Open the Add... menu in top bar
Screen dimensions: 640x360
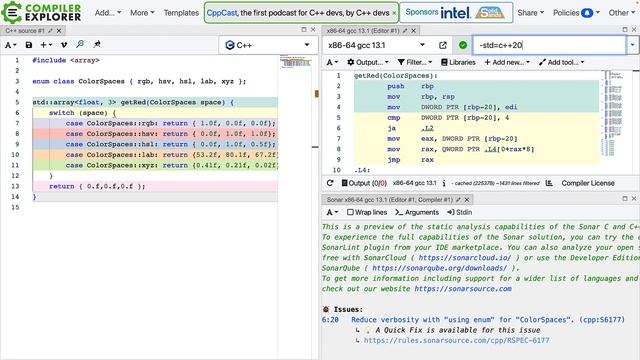tap(108, 13)
